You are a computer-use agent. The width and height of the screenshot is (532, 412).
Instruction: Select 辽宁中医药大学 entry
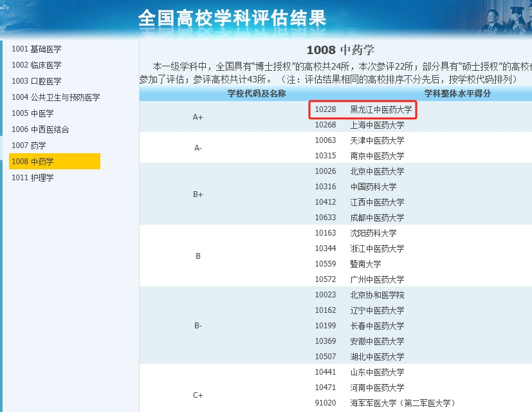377,310
